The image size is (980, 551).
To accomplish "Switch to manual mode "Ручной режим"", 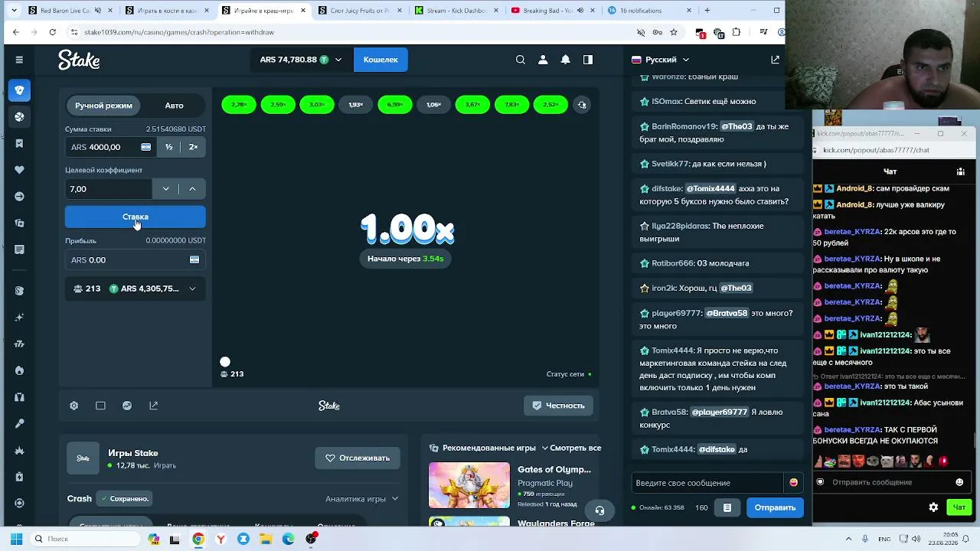I will (103, 106).
